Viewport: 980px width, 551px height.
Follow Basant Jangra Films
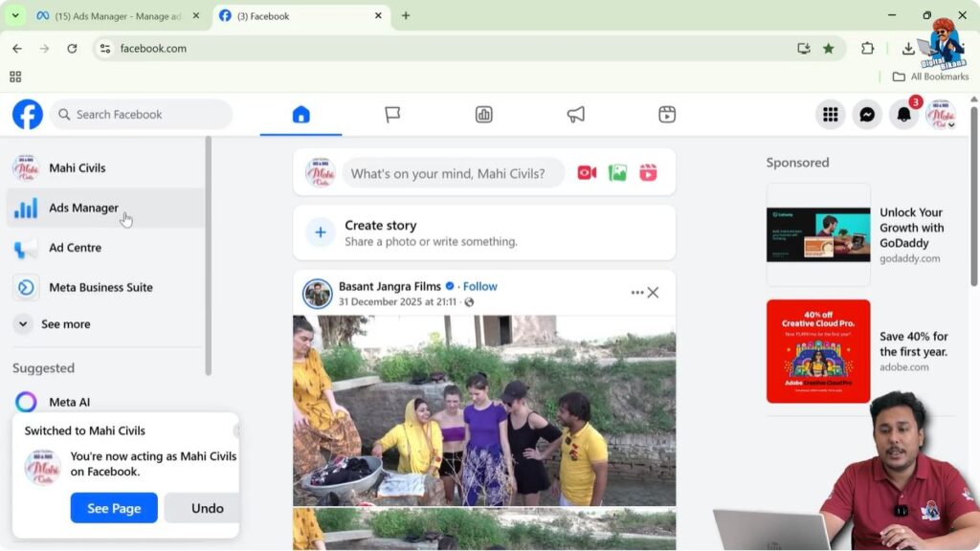[x=479, y=285]
